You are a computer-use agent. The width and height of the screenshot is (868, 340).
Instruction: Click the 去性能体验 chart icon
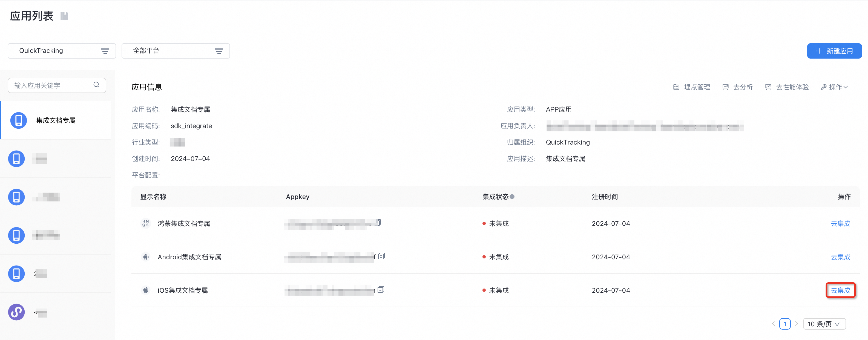pyautogui.click(x=768, y=87)
